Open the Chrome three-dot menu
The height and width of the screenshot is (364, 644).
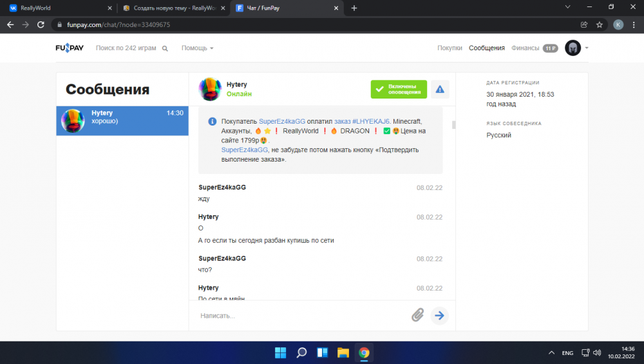(x=634, y=24)
